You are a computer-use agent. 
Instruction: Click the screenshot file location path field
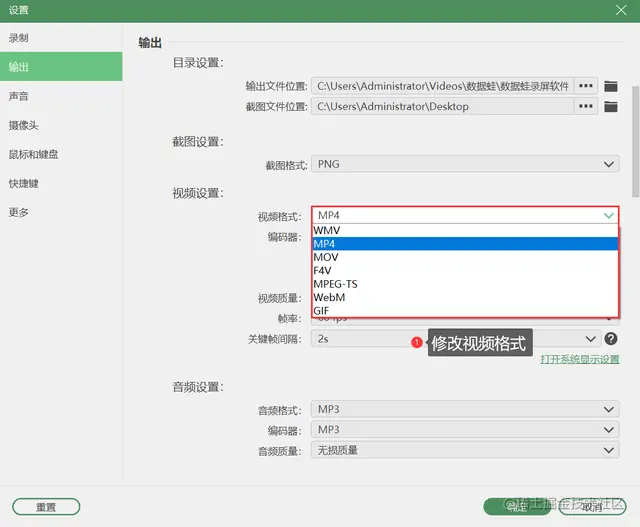[x=442, y=106]
